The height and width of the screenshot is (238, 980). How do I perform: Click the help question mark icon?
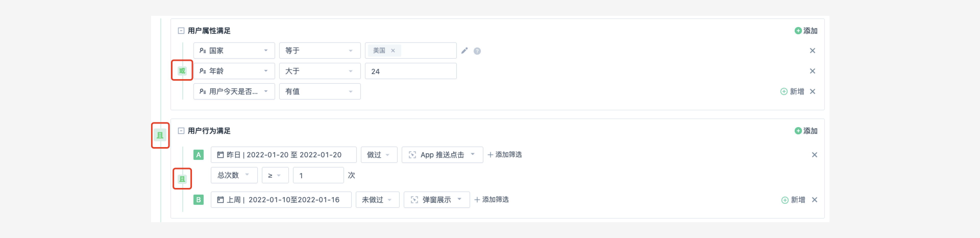477,51
